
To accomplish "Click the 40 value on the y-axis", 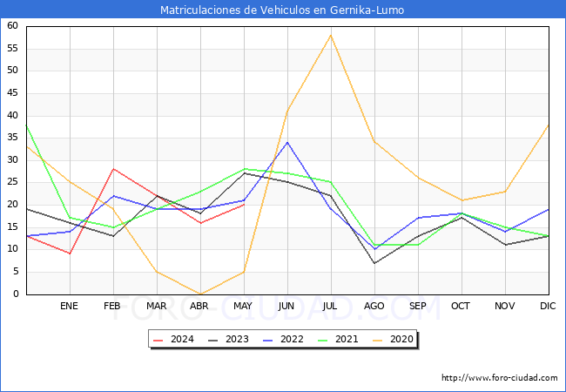I will coord(13,115).
